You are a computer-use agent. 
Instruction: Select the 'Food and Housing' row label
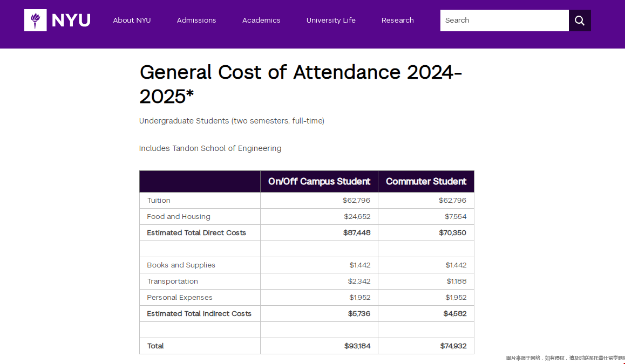point(179,217)
